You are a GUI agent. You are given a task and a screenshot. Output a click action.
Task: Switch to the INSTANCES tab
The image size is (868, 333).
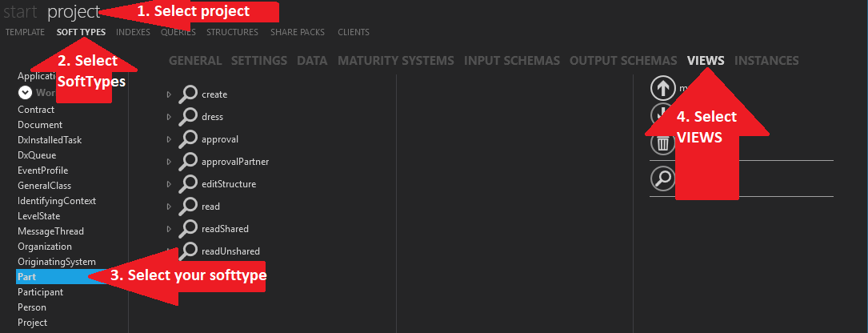[x=766, y=61]
